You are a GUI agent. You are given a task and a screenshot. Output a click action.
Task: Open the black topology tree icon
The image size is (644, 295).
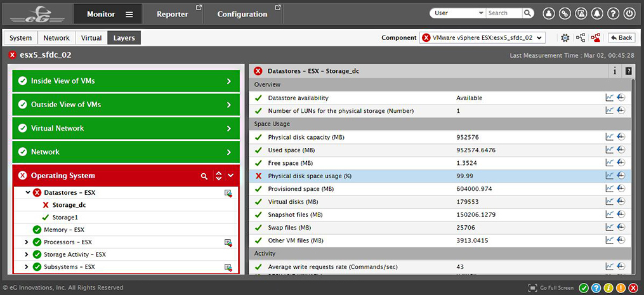tap(581, 38)
